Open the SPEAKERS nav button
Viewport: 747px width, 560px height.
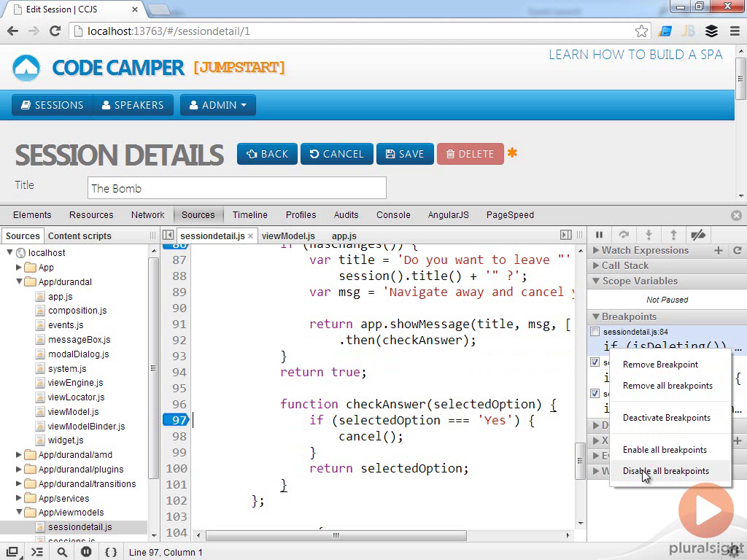click(x=133, y=105)
